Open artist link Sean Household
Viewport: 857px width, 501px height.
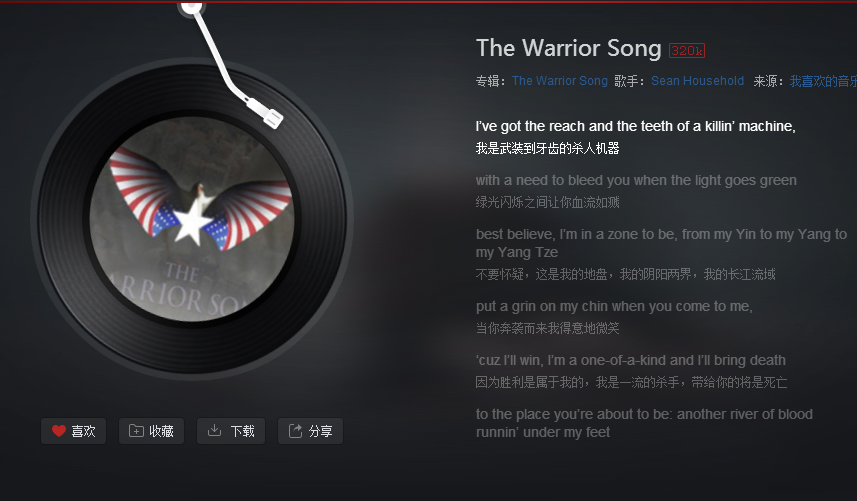(x=697, y=81)
